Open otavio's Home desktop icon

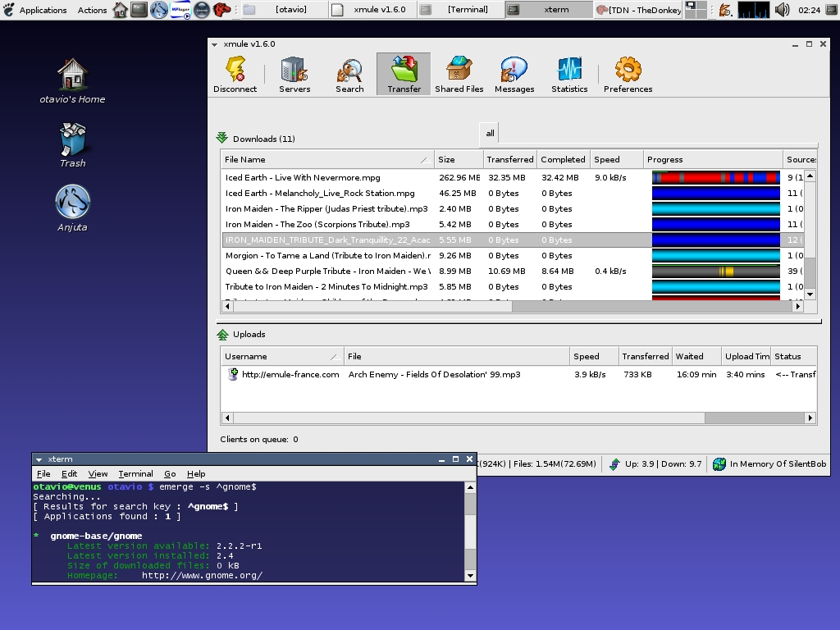(x=72, y=81)
